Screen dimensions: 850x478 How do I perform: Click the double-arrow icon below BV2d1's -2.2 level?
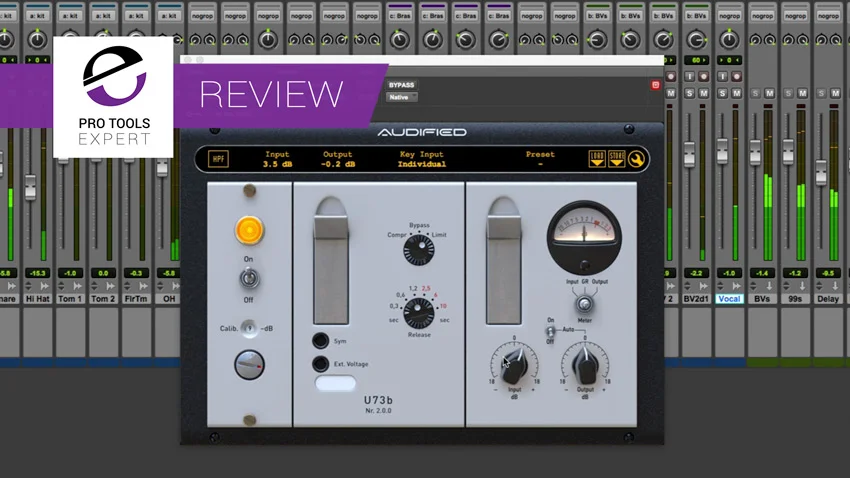point(703,286)
